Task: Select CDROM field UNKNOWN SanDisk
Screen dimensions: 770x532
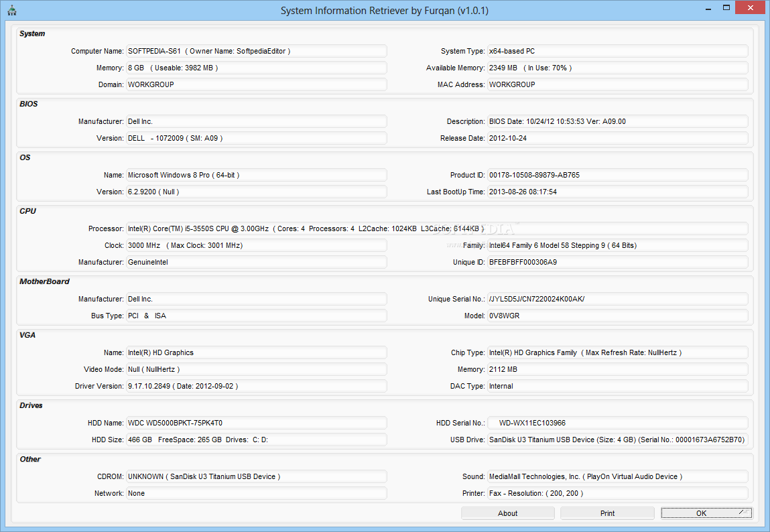Action: pyautogui.click(x=257, y=476)
